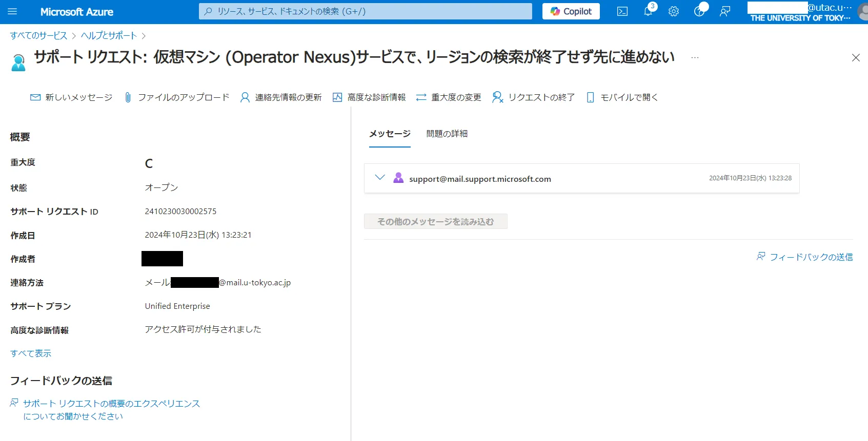Select ファイルのアップロード in the toolbar
Viewport: 868px width, 441px height.
pyautogui.click(x=177, y=97)
